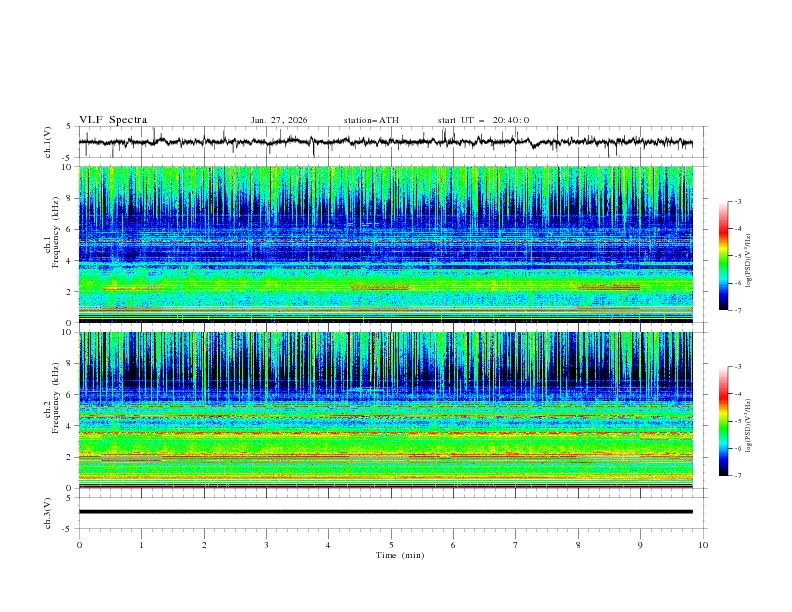Click the "-7" label on ch.2 colorbar

pos(737,475)
